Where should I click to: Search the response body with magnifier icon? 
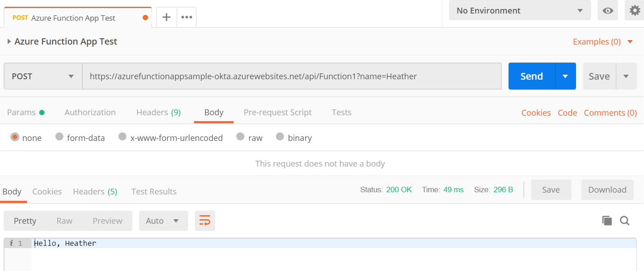click(x=625, y=221)
